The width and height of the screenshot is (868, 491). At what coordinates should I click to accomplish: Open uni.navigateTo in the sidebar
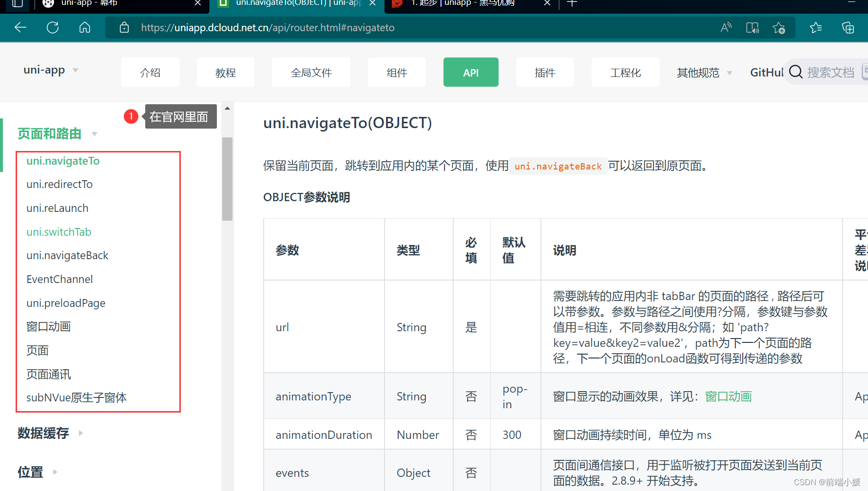pyautogui.click(x=63, y=161)
